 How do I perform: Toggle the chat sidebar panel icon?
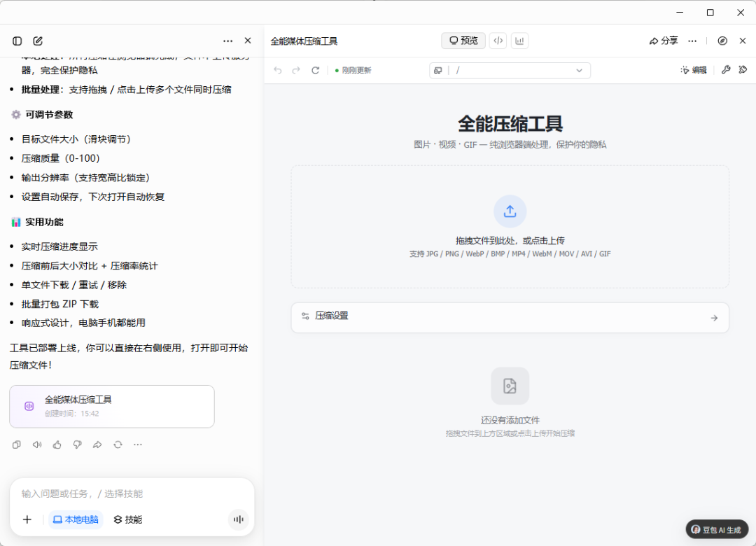click(17, 41)
